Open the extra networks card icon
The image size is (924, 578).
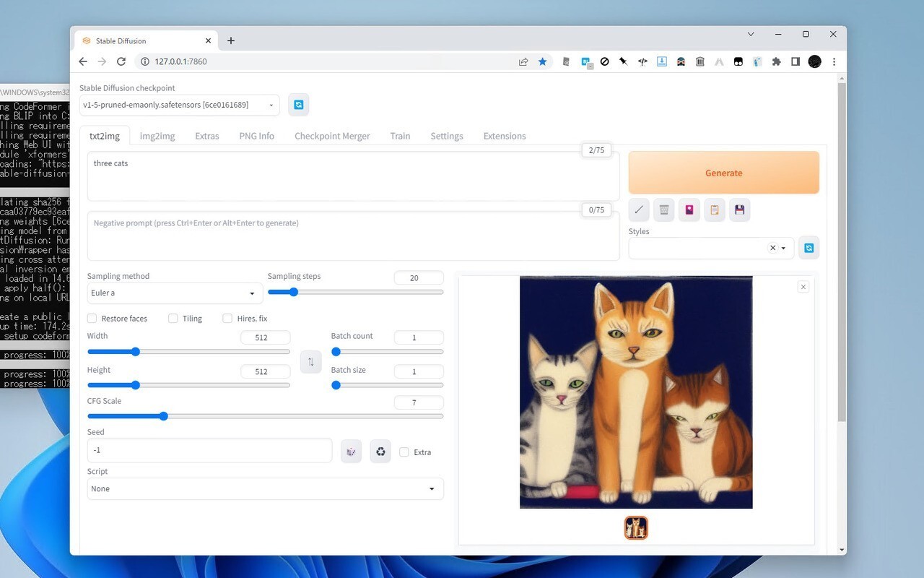(689, 210)
